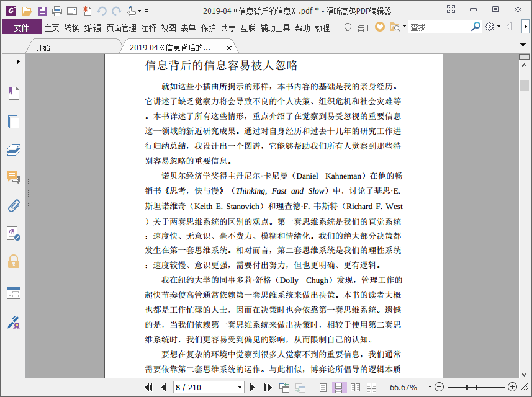Screen dimensions: 532x397
Task: Open the Digital Signatures panel
Action: (x=14, y=234)
